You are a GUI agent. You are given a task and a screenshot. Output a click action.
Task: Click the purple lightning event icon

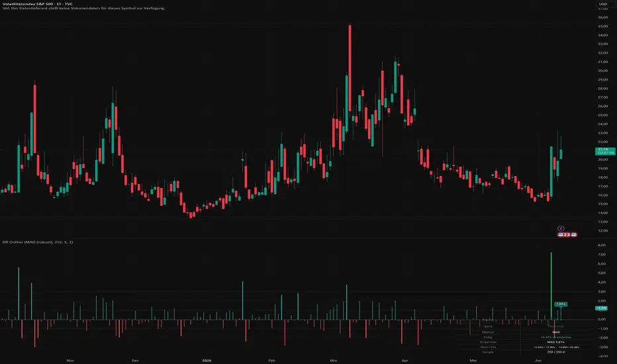[561, 228]
